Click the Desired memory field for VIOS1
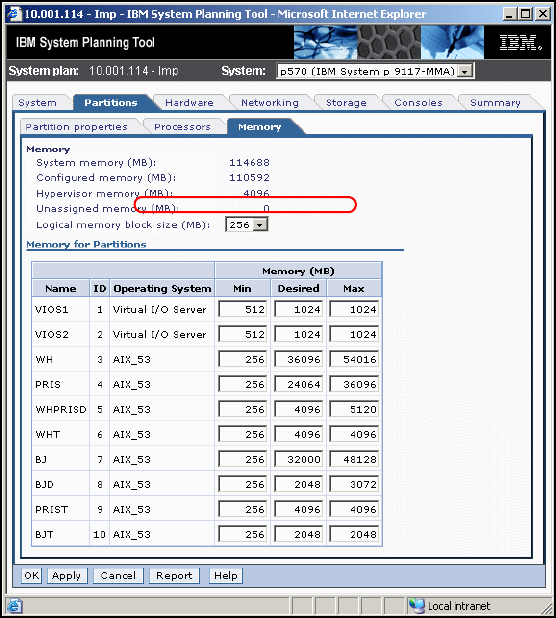Image resolution: width=556 pixels, height=618 pixels. 298,309
